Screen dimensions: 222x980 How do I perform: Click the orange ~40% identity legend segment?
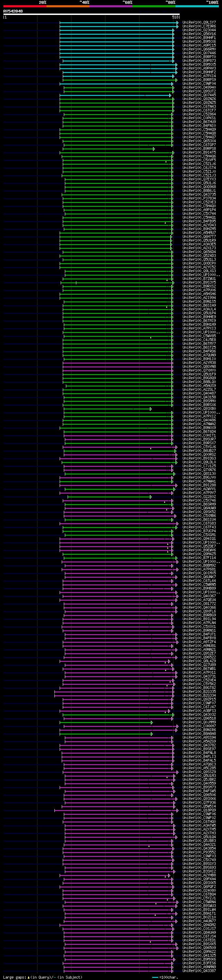pos(68,6)
